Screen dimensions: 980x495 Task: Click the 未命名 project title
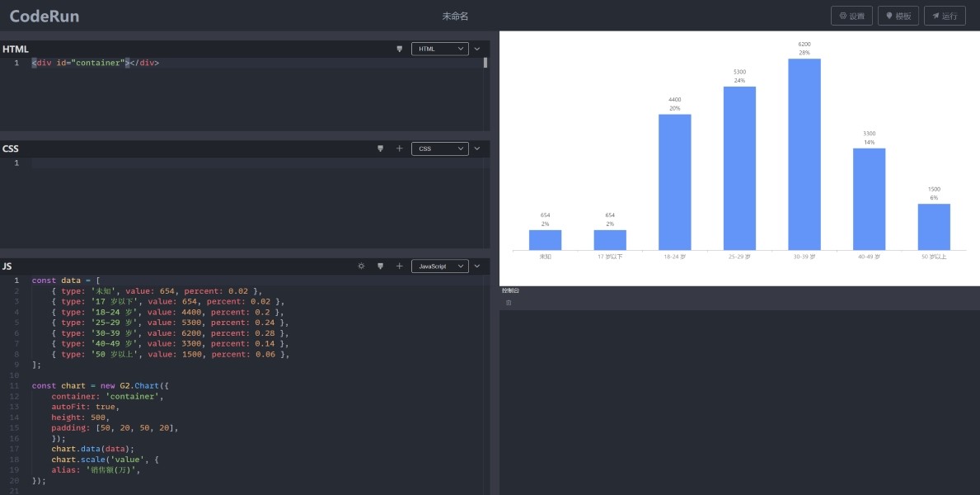pos(455,16)
